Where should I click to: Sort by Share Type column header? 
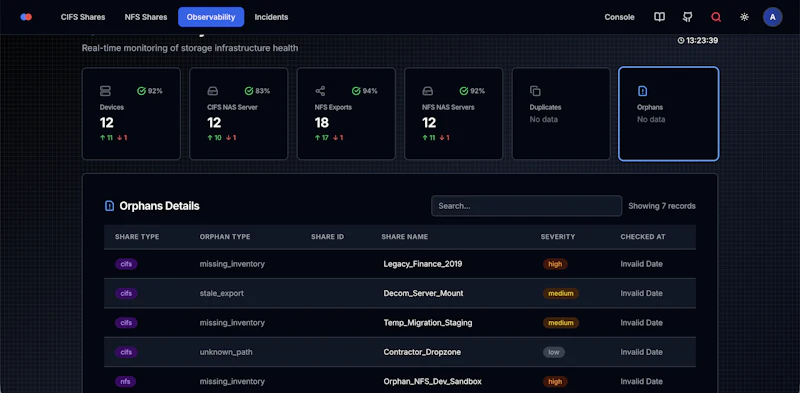click(x=137, y=237)
